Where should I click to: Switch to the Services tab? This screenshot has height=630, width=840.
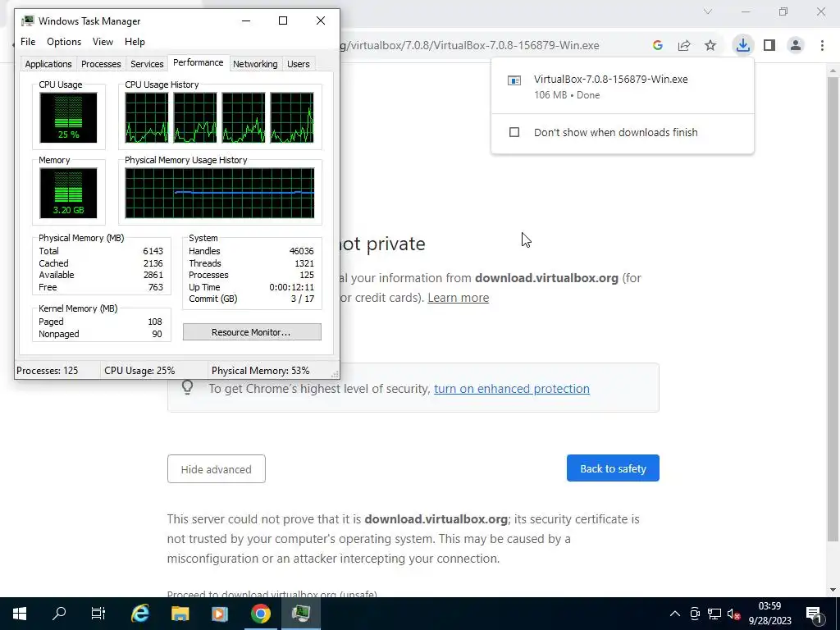click(x=147, y=64)
